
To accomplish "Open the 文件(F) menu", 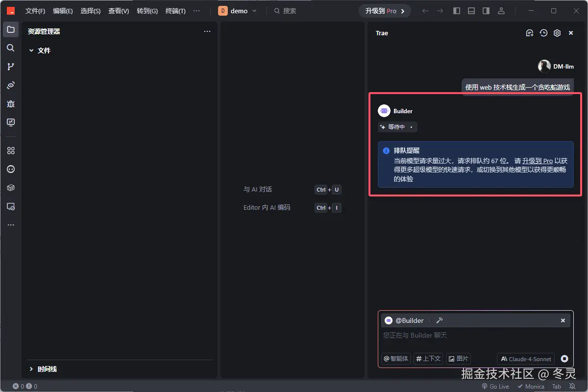I will pos(34,11).
